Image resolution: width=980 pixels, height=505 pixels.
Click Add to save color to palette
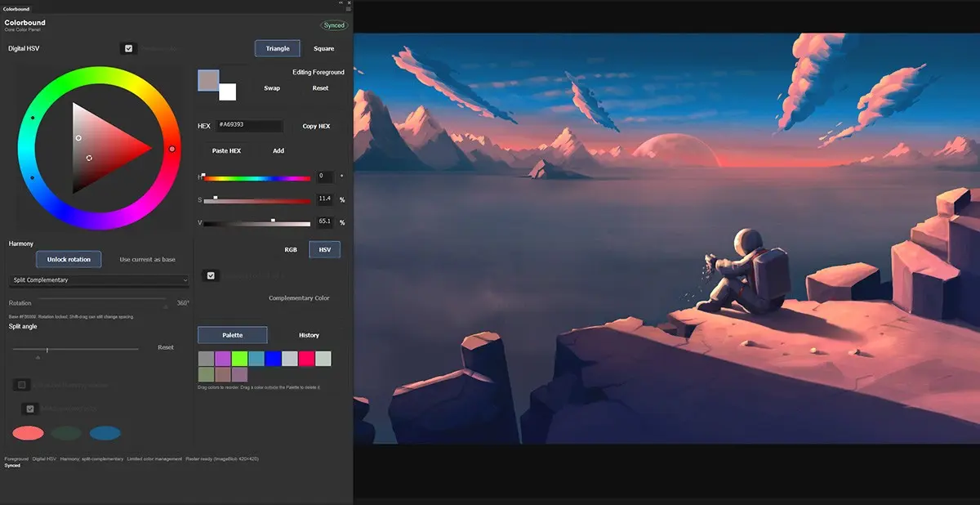(x=278, y=150)
